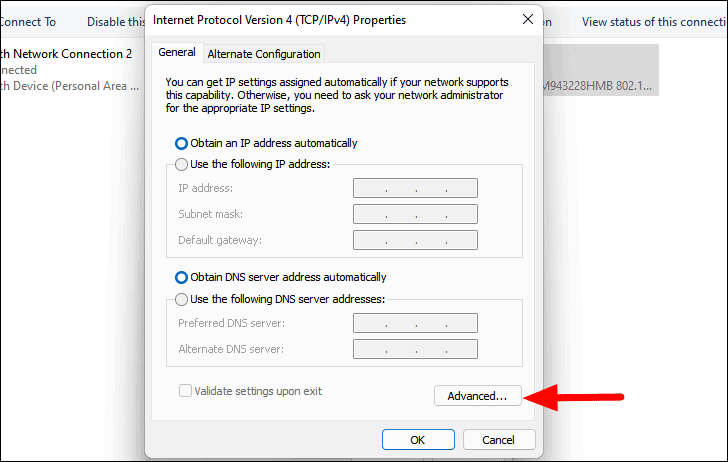Choose Use the following IP address
Screen dimensions: 728x462
[x=182, y=164]
